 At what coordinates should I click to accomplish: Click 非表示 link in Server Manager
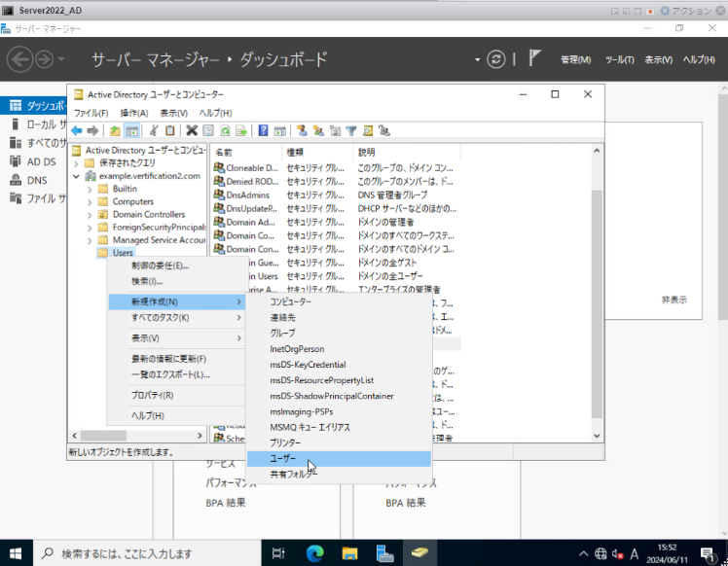(673, 300)
